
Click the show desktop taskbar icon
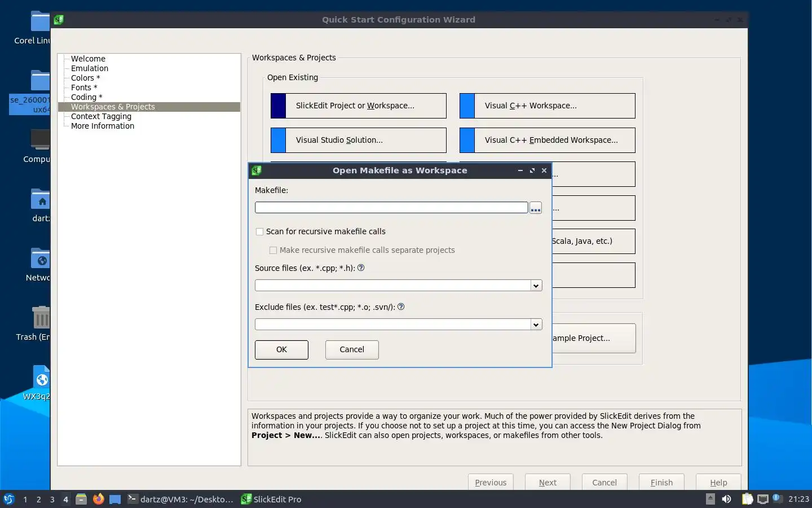point(115,499)
